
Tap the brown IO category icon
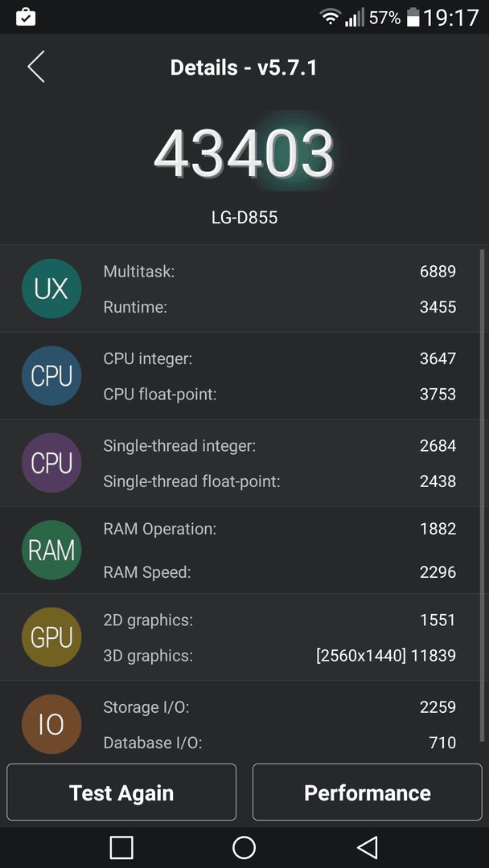[51, 724]
